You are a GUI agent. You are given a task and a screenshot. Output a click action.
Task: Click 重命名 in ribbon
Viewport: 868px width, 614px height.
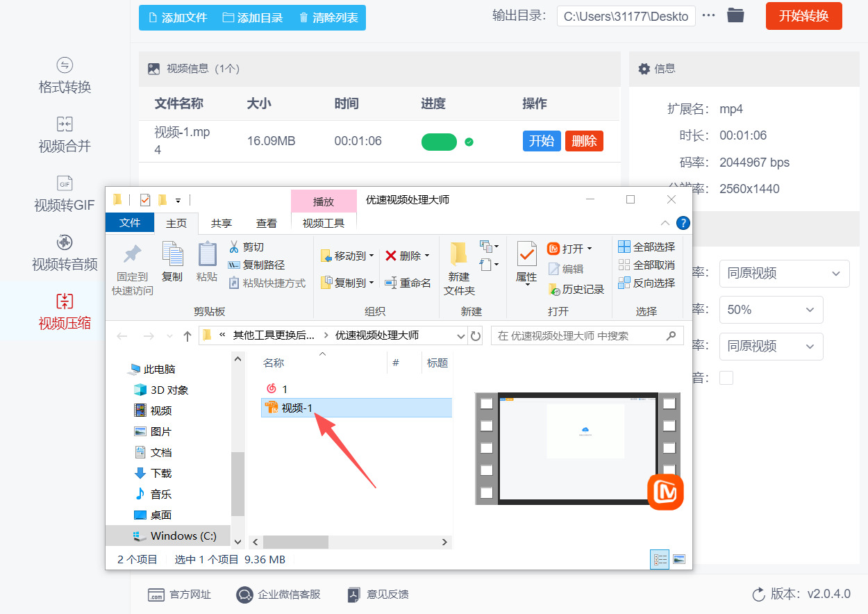click(408, 283)
